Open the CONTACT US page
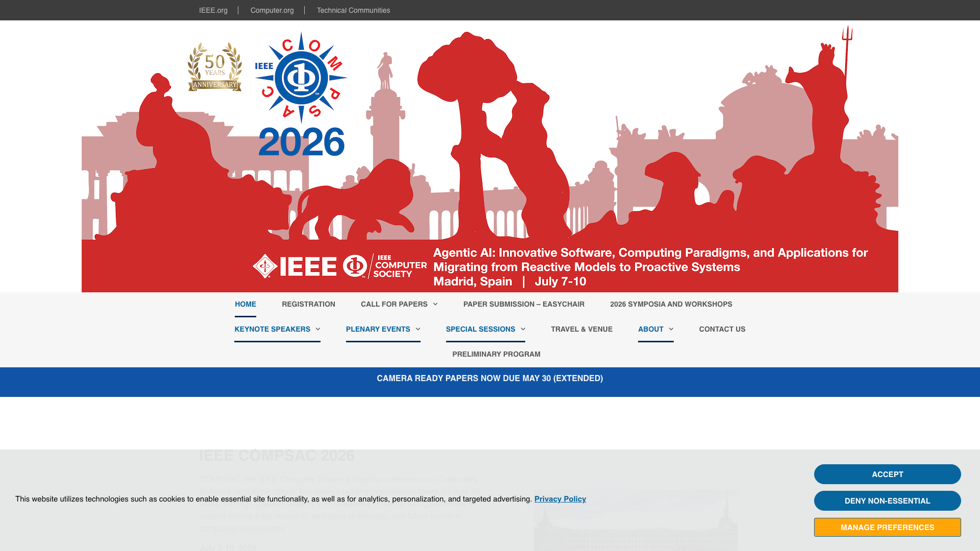This screenshot has height=551, width=980. pos(722,329)
